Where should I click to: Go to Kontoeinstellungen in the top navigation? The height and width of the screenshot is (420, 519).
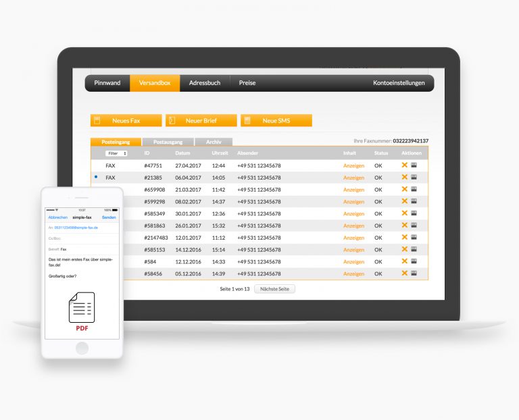point(399,83)
